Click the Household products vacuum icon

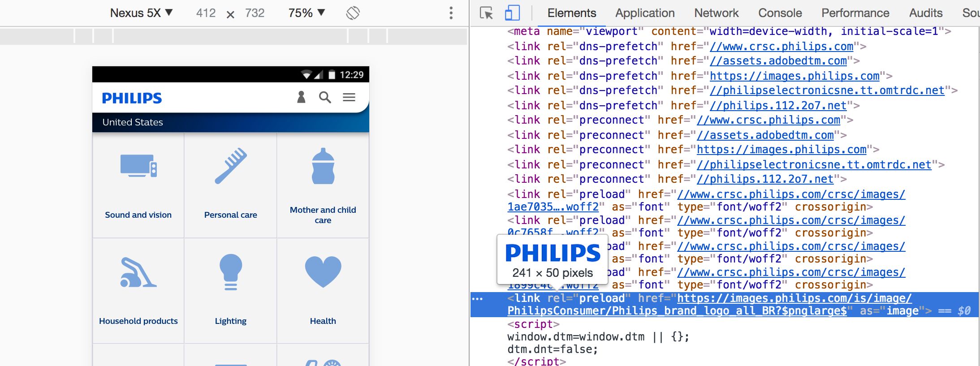138,272
